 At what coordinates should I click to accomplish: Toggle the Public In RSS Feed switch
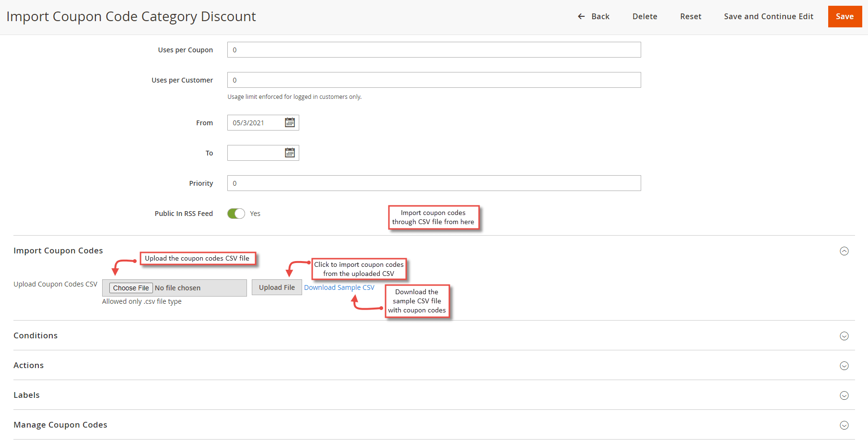tap(236, 214)
